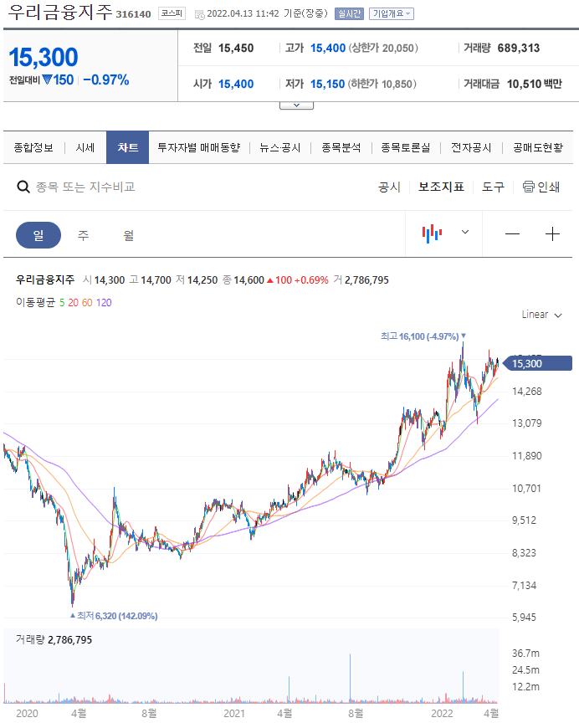Click the 2021 x-axis label
Image resolution: width=579 pixels, height=728 pixels.
point(234,714)
